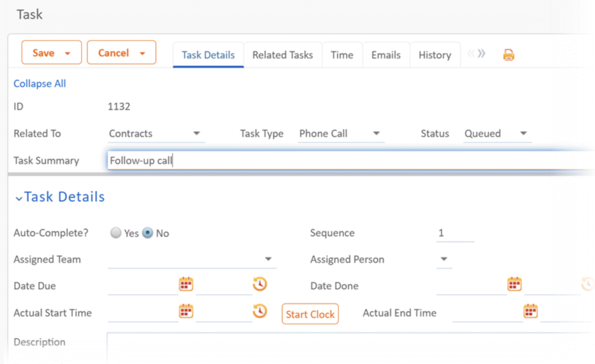The image size is (595, 364).
Task: Open the Date Done calendar picker
Action: coord(514,284)
